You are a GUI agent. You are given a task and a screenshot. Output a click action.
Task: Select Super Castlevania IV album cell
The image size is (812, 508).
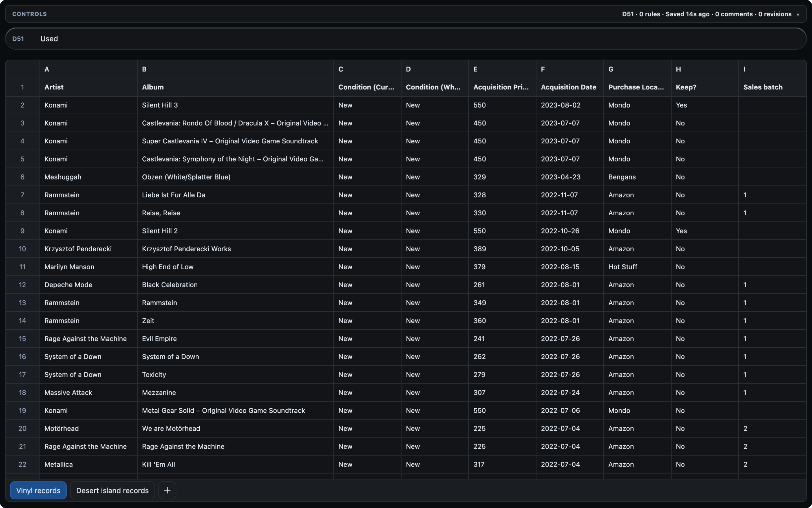235,141
